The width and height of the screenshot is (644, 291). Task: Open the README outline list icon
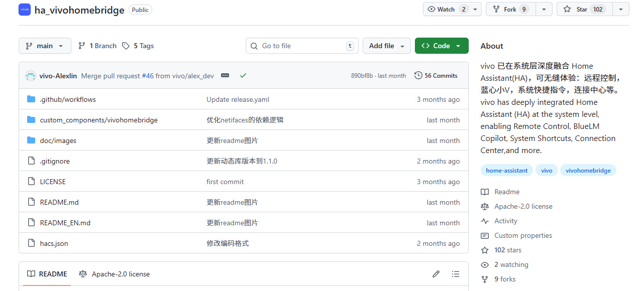pyautogui.click(x=456, y=274)
